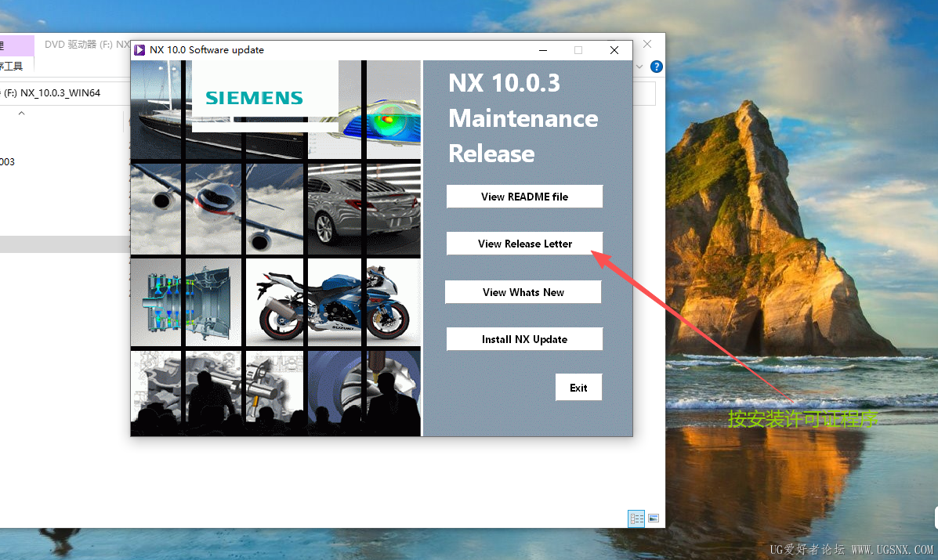Viewport: 938px width, 560px height.
Task: Click the airplane image in installer
Action: [x=217, y=208]
